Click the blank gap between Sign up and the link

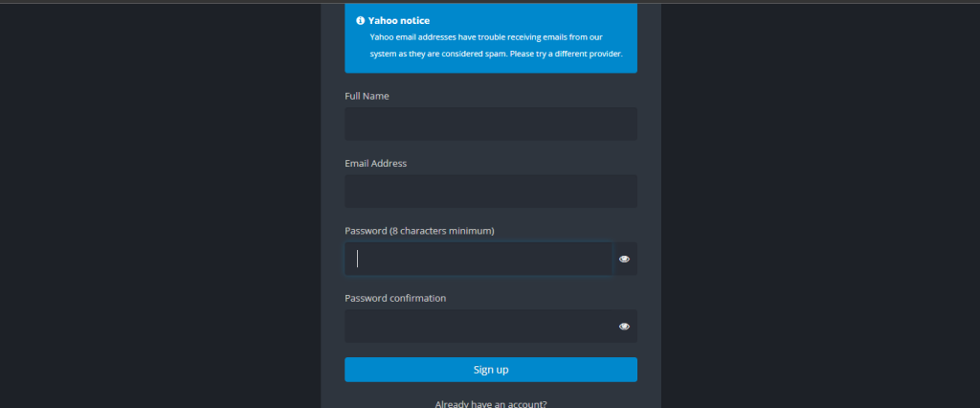point(490,390)
